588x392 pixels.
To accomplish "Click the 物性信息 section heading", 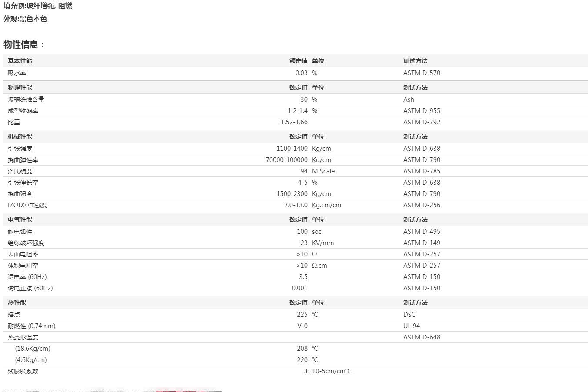I will coord(24,44).
